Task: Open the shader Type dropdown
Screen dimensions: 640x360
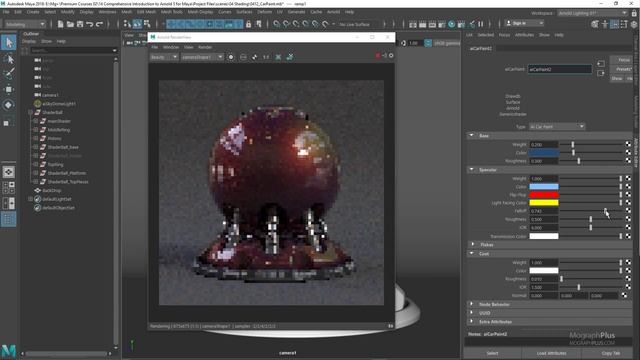Action: tap(557, 127)
